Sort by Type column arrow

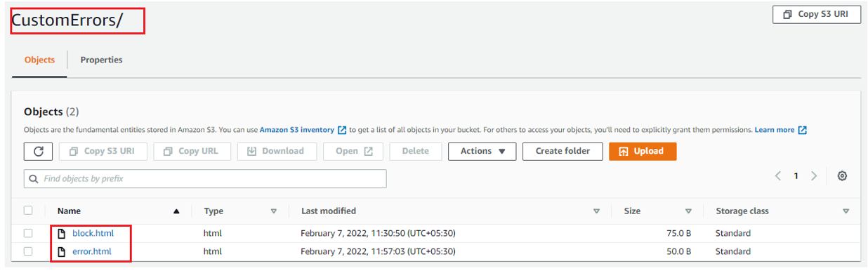click(274, 211)
